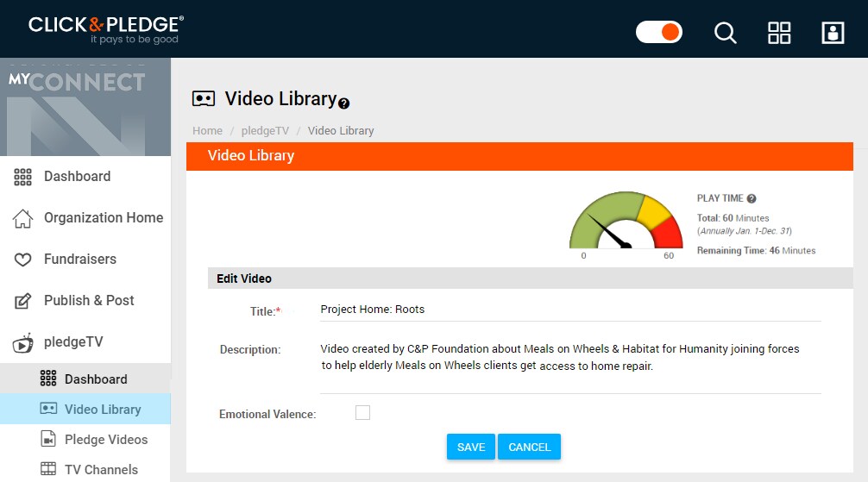
Task: Click the Annually Jan. 1-Dec. 31 note
Action: click(x=745, y=231)
